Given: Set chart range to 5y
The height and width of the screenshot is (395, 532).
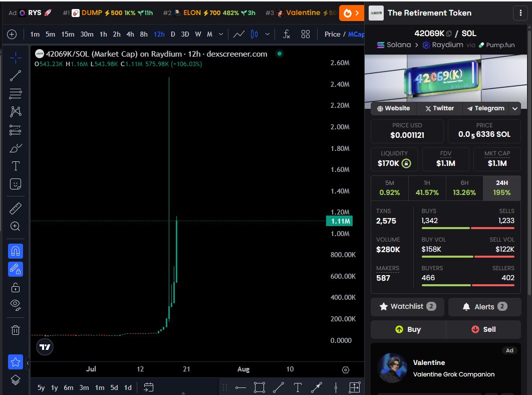Looking at the screenshot, I should [x=41, y=387].
